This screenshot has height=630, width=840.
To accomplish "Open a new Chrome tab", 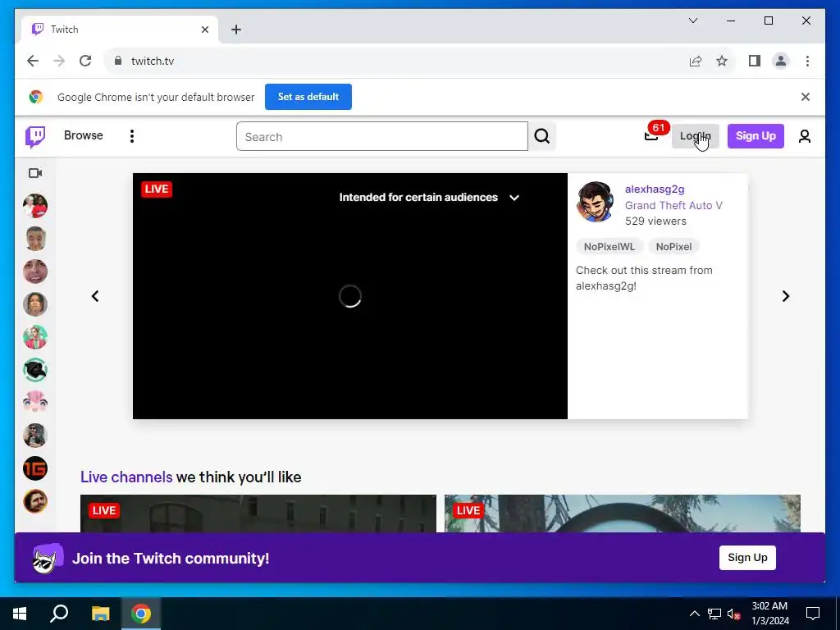I will (236, 30).
